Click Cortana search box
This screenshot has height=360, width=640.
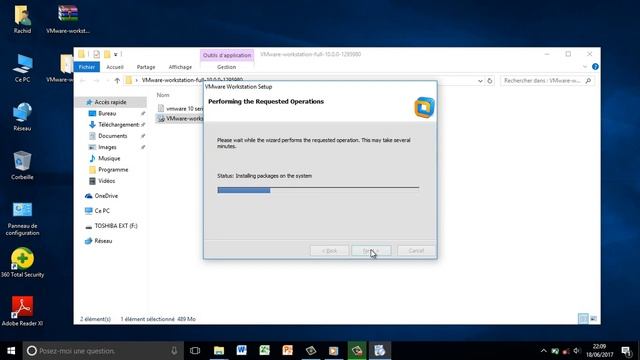pos(103,351)
